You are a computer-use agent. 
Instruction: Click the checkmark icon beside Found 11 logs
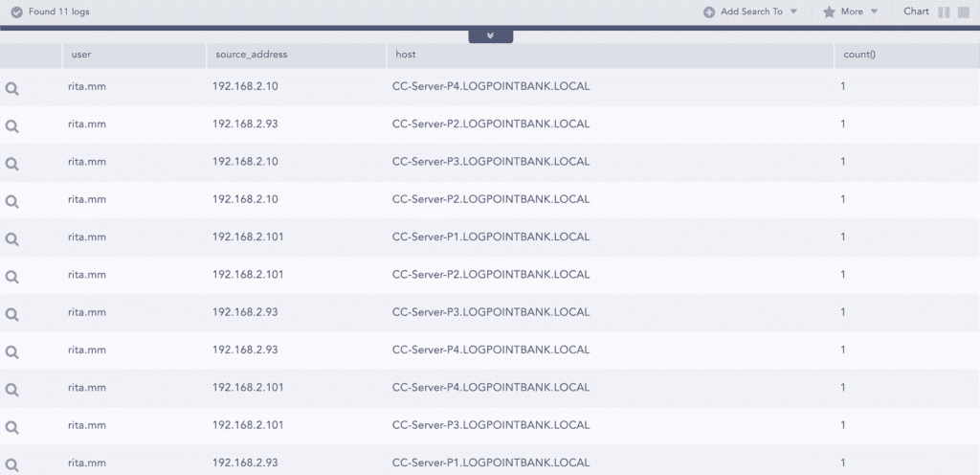16,12
